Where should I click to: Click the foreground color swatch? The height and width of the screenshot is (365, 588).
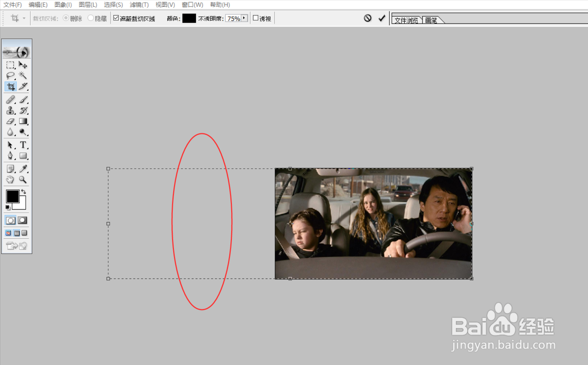(12, 196)
